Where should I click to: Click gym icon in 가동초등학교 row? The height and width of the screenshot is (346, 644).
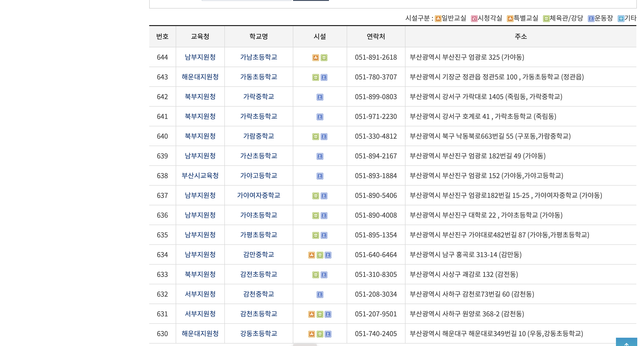[315, 77]
